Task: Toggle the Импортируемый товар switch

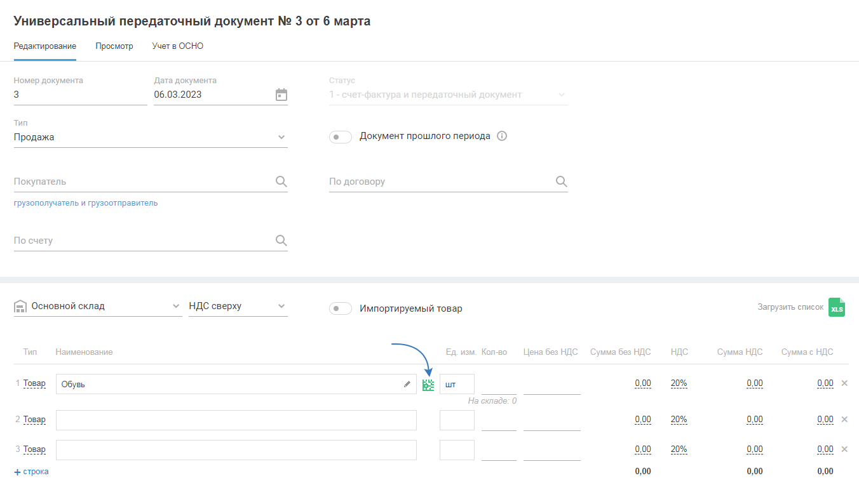Action: click(x=341, y=308)
